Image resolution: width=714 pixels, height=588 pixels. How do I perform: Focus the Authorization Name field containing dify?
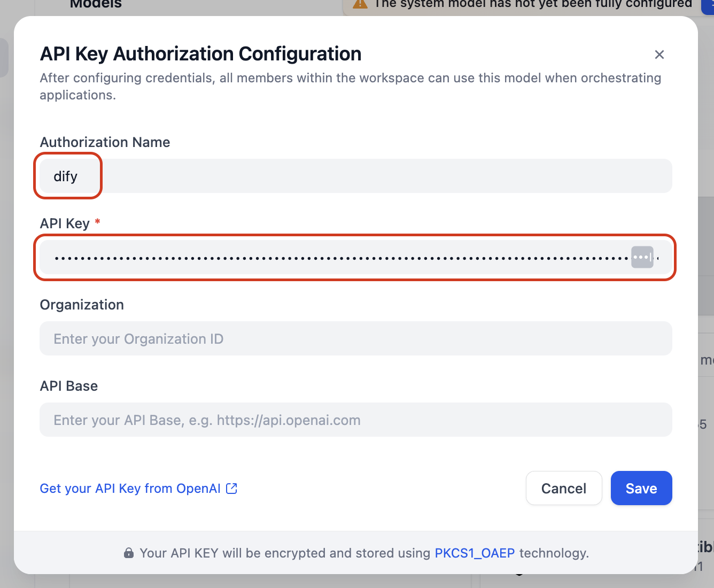coord(355,176)
